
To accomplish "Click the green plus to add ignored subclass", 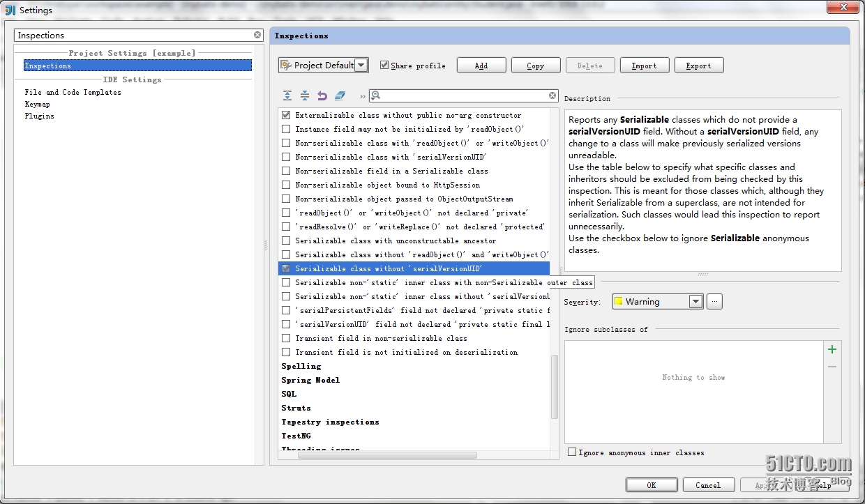I will tap(832, 349).
